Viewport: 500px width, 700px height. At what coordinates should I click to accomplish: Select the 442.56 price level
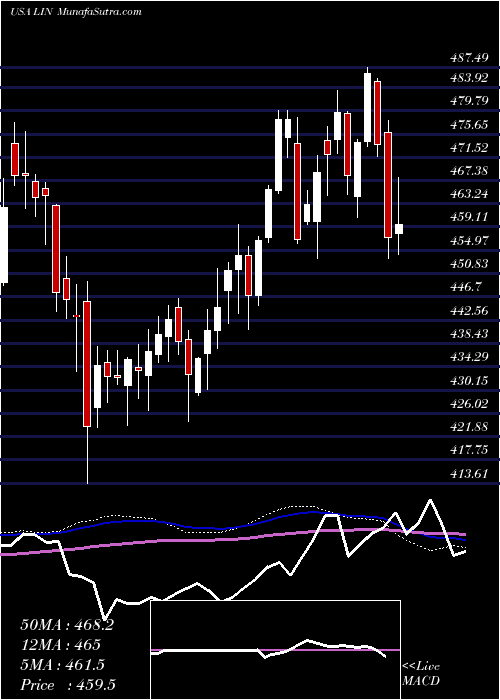pos(469,310)
